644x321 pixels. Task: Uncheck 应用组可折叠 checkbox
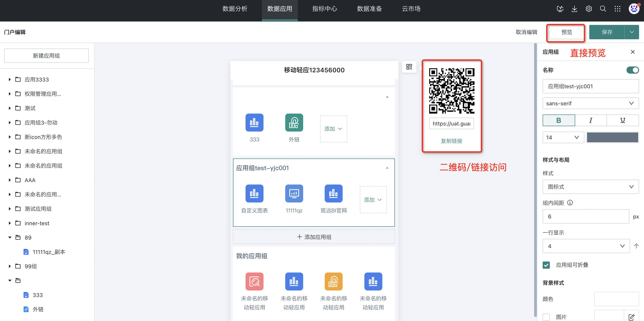click(546, 265)
